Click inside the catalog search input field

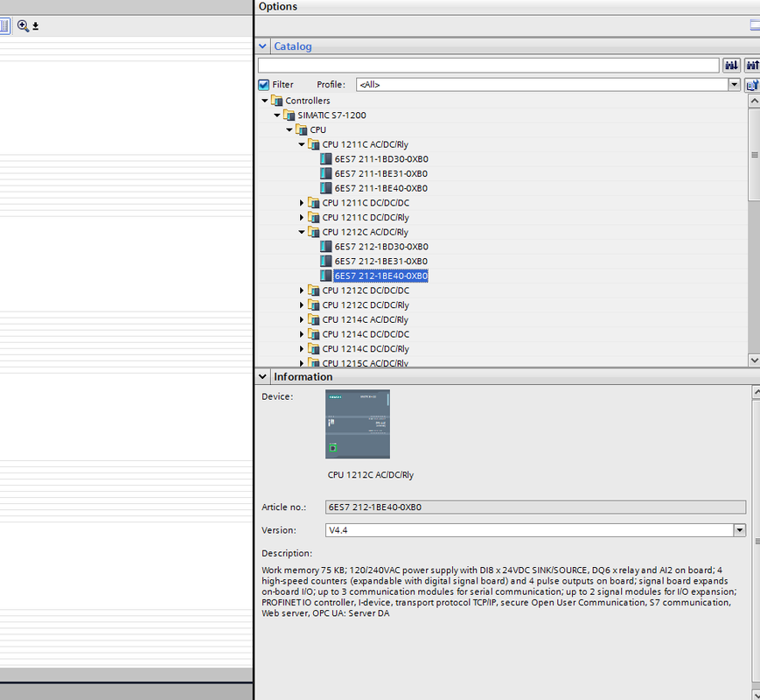pyautogui.click(x=489, y=65)
